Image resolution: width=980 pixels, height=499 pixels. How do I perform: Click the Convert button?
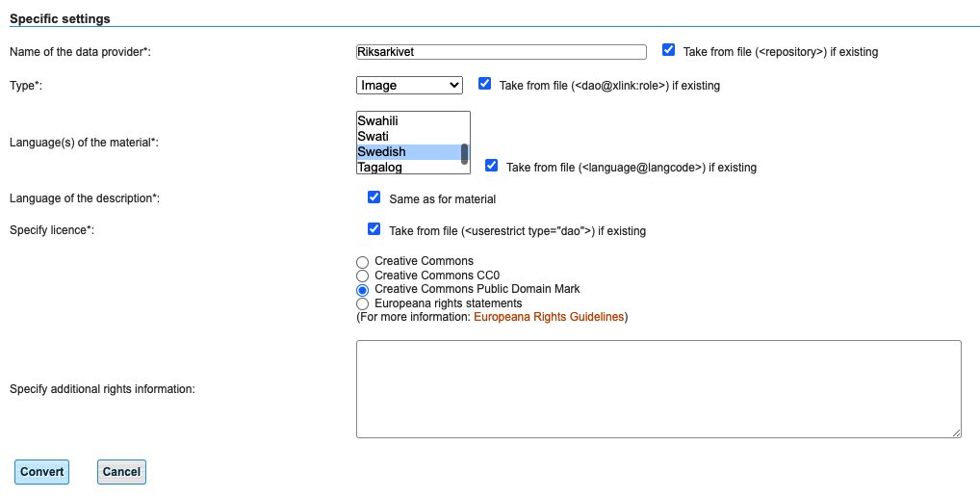(41, 472)
